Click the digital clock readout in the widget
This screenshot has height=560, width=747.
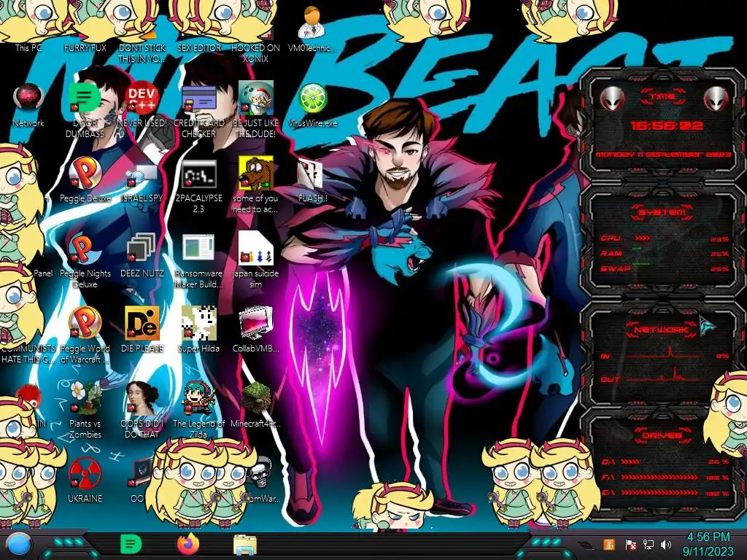[x=667, y=125]
